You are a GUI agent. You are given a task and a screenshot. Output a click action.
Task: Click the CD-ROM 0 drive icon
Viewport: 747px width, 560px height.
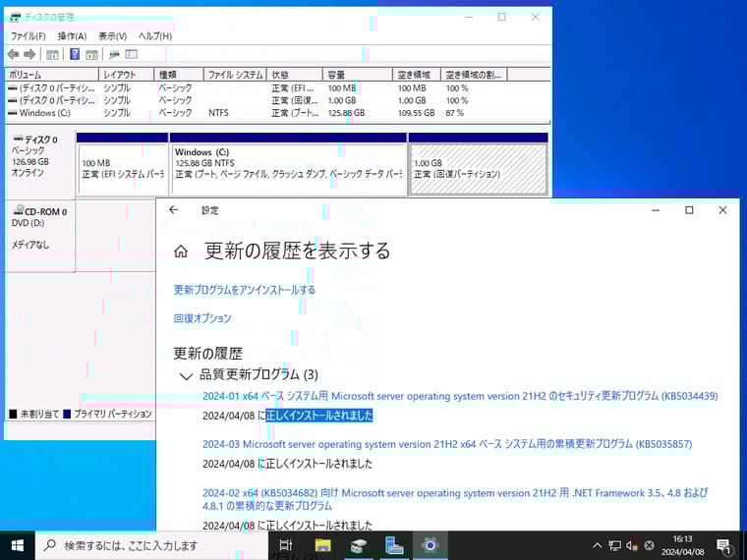[x=19, y=210]
